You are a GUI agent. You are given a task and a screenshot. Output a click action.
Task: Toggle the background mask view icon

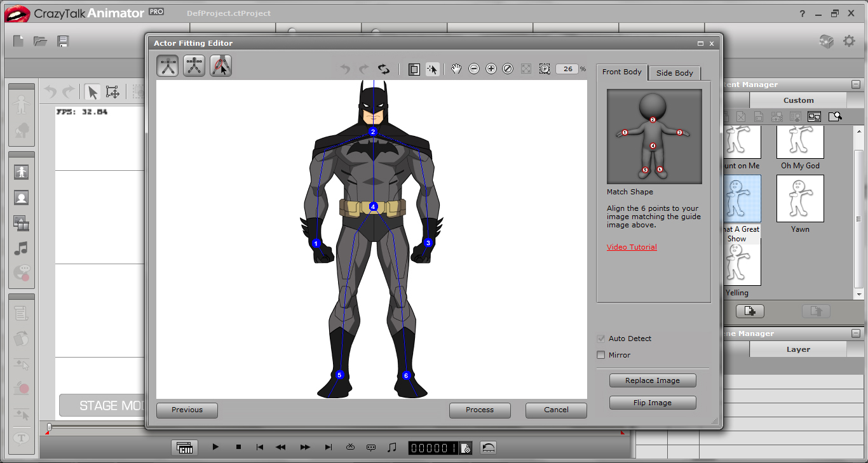point(414,69)
